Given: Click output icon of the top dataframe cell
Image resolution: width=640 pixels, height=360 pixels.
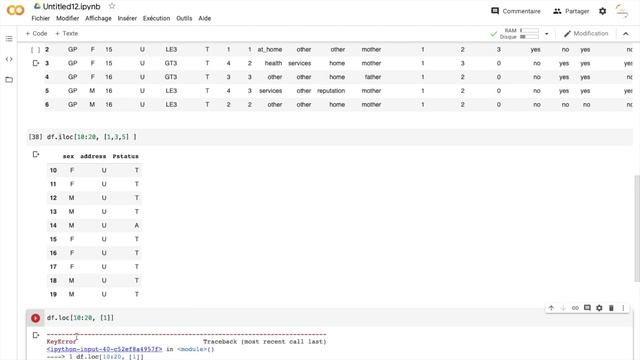Looking at the screenshot, I should pyautogui.click(x=36, y=63).
